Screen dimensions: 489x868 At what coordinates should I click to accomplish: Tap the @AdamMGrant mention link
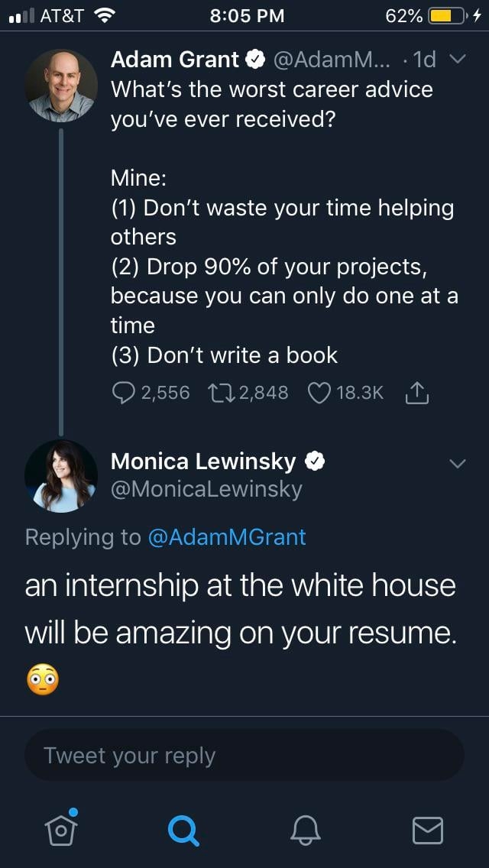(x=226, y=537)
